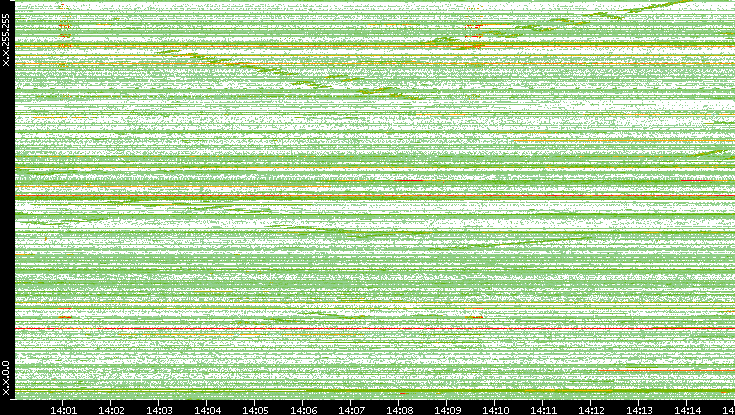Click the 14:01 time axis label
This screenshot has height=415, width=735.
63,410
